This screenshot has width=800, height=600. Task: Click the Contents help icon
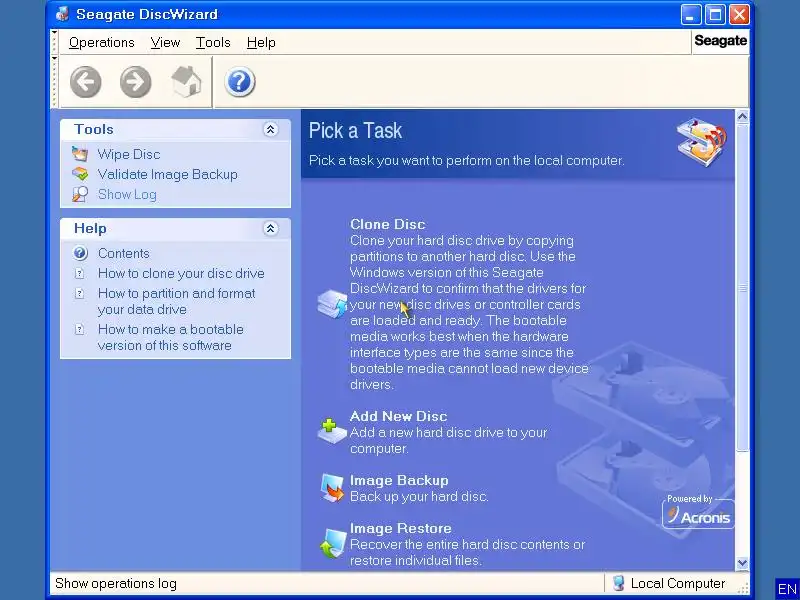tap(80, 253)
